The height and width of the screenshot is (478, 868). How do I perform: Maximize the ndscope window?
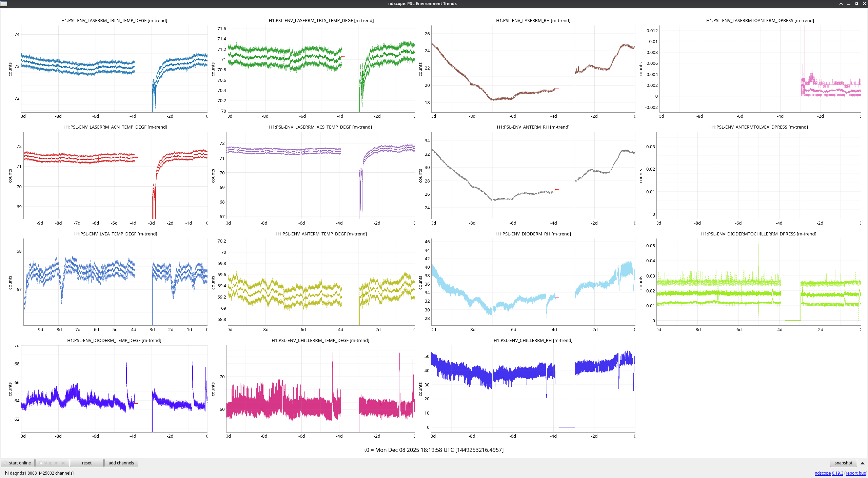[x=856, y=4]
